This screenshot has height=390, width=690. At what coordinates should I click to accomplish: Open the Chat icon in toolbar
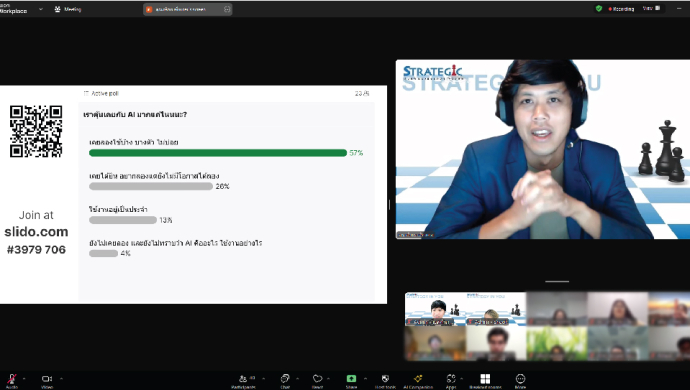tap(285, 379)
